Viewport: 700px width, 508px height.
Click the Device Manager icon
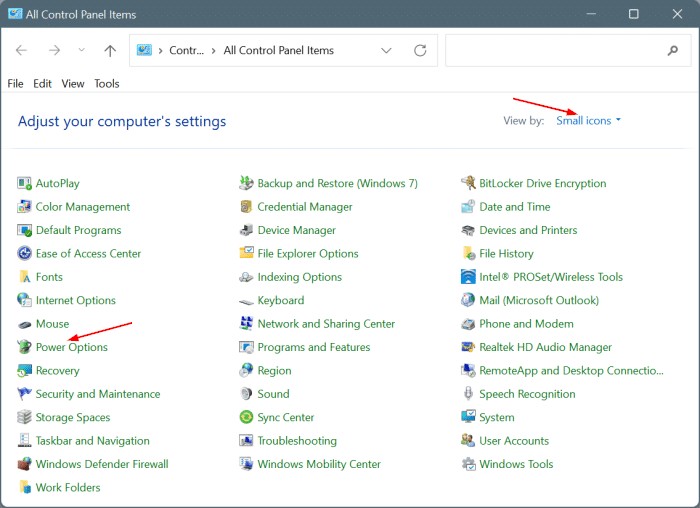pyautogui.click(x=246, y=230)
